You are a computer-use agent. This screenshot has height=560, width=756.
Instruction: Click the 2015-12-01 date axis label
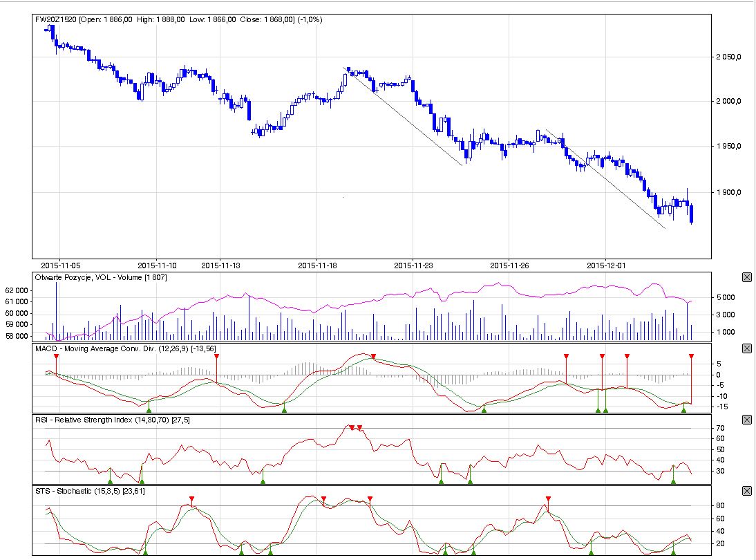tap(605, 265)
